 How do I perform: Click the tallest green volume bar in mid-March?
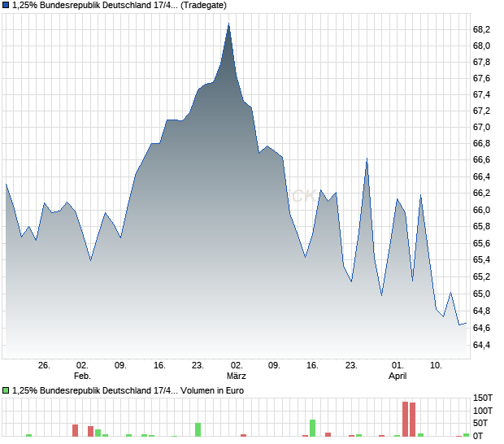point(312,427)
